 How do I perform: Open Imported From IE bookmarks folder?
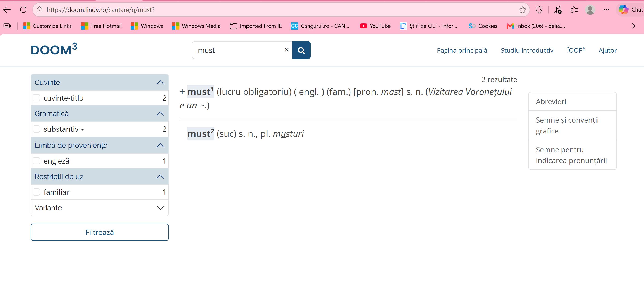pos(256,26)
